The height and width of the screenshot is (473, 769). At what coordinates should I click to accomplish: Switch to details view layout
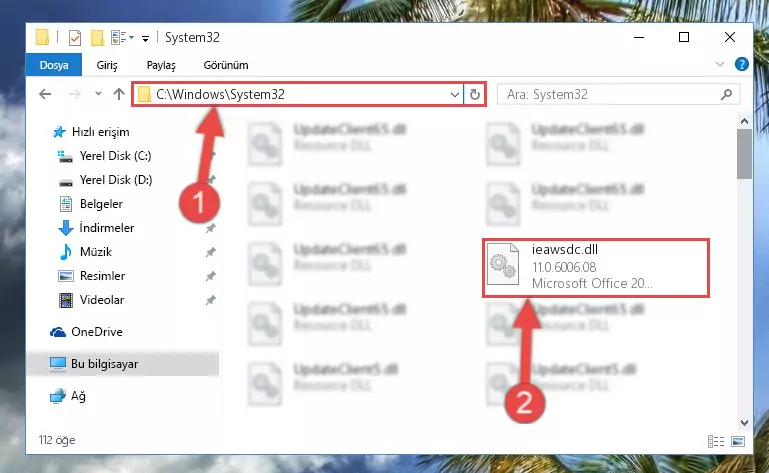716,441
